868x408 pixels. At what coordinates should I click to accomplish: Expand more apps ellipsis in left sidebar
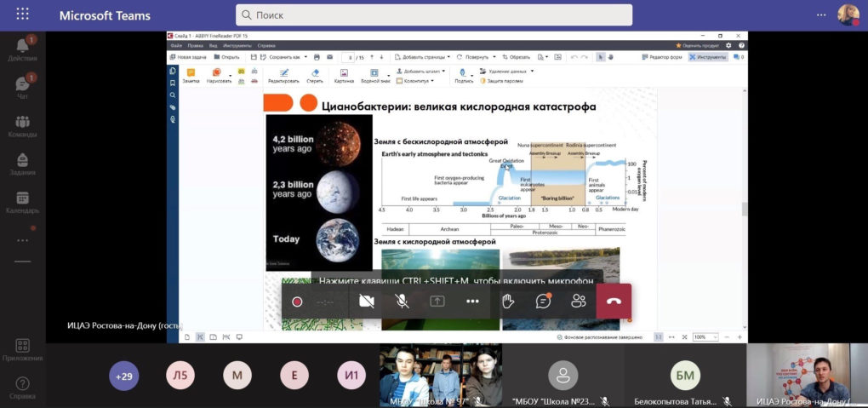(22, 240)
